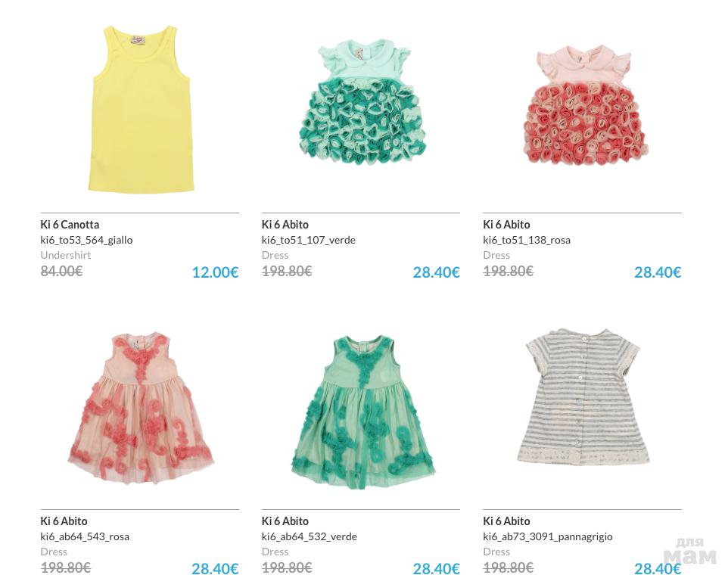Select product code ki6_ab73_3091_pannagrigio
This screenshot has width=728, height=575.
coord(548,536)
